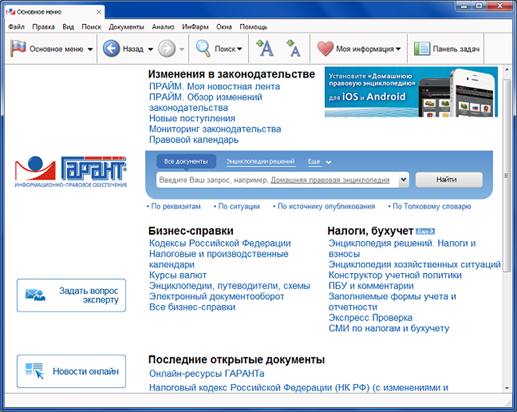Open the Панель задач icon
The image size is (517, 412).
tap(422, 49)
